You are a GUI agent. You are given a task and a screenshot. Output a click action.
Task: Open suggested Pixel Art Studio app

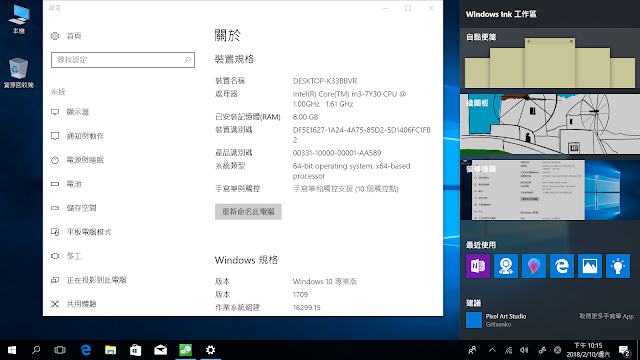point(496,320)
